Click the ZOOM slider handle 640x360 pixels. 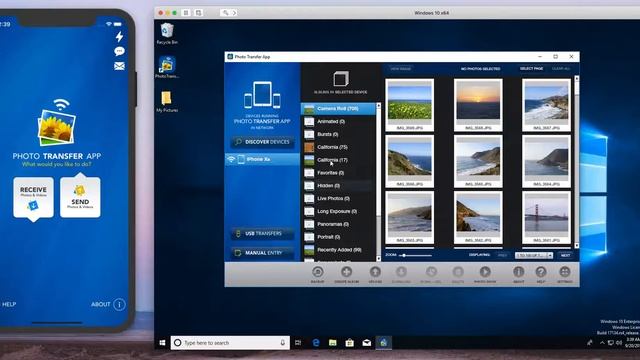click(404, 256)
